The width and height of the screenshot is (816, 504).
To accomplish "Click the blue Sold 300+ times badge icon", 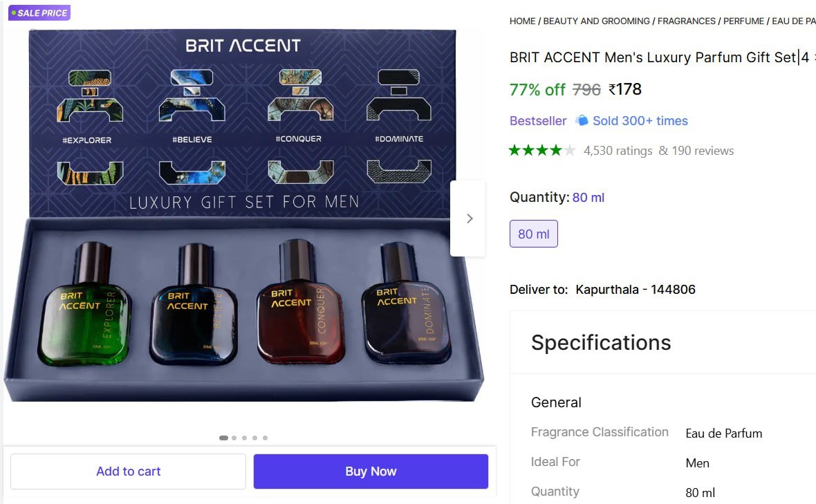I will point(582,121).
